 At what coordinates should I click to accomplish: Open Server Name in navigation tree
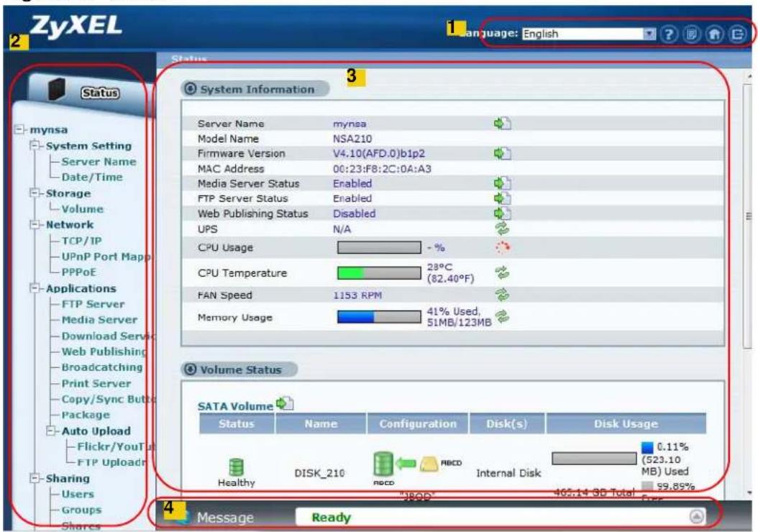coord(99,162)
